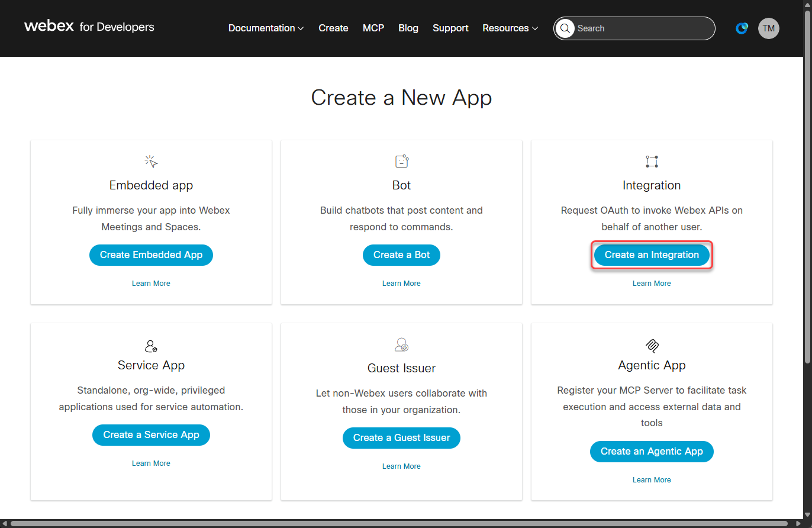Click Create Embedded App button
812x528 pixels.
151,255
